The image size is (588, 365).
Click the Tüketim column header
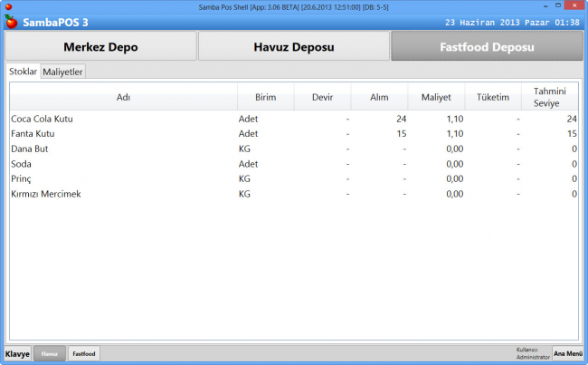click(x=493, y=97)
